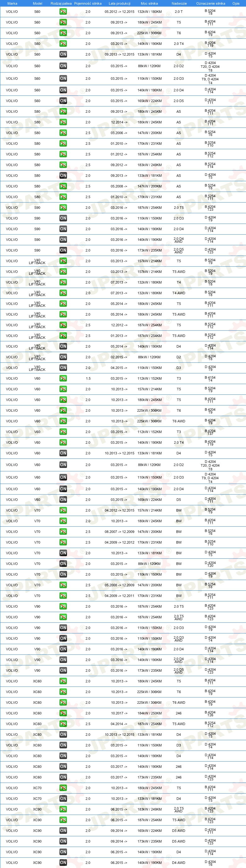Click diesel ON icon in XC90 D4 AWD row
Screen dimensions: 246x868
click(63, 863)
